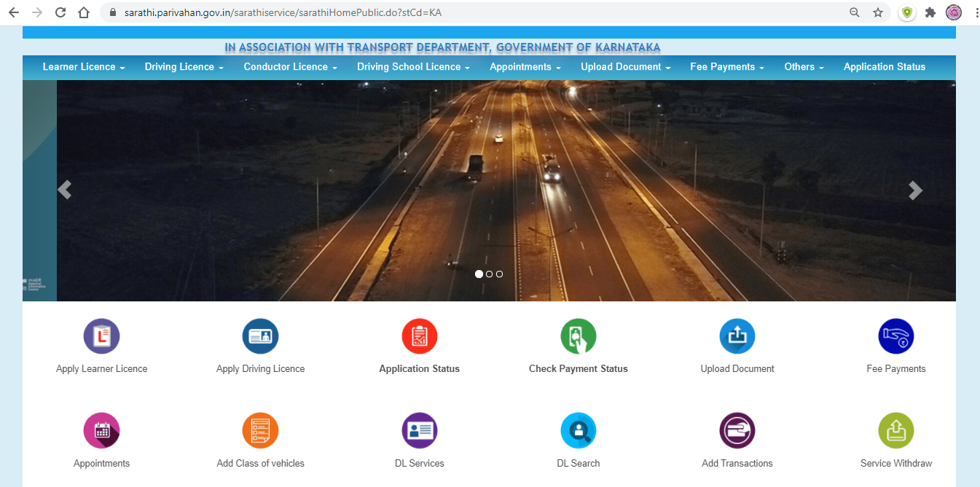Click the Add Transactions icon
Screen dimensions: 980x487
tap(737, 430)
